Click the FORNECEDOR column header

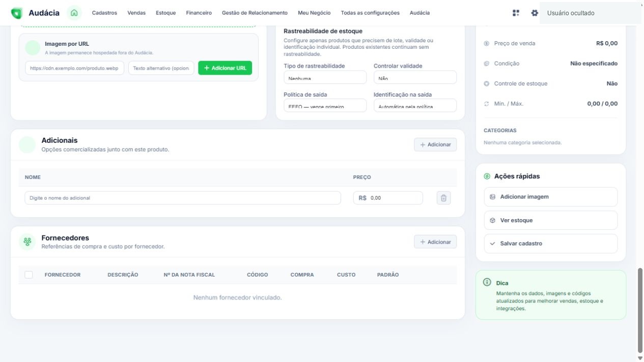[63, 275]
